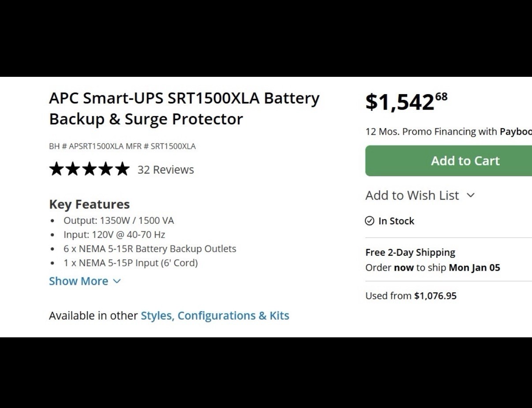Click the chevron arrow next to Show More

pos(117,281)
